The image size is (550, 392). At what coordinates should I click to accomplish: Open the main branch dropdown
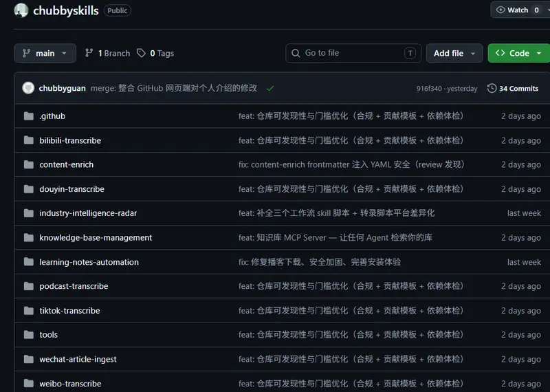coord(45,53)
